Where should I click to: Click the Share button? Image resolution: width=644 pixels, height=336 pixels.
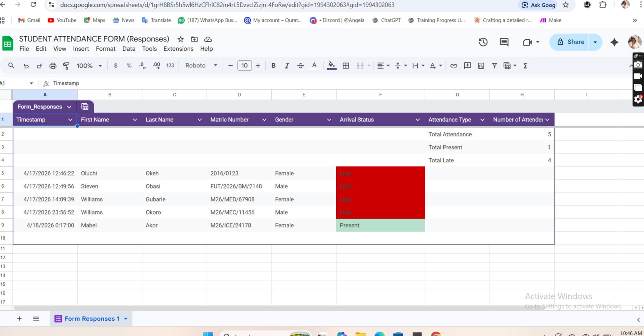tap(569, 42)
